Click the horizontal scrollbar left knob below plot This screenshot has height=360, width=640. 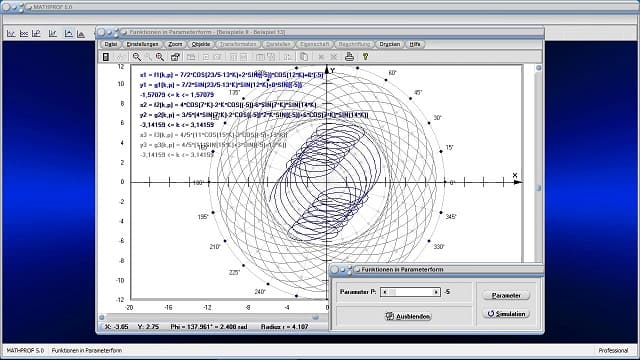click(102, 317)
